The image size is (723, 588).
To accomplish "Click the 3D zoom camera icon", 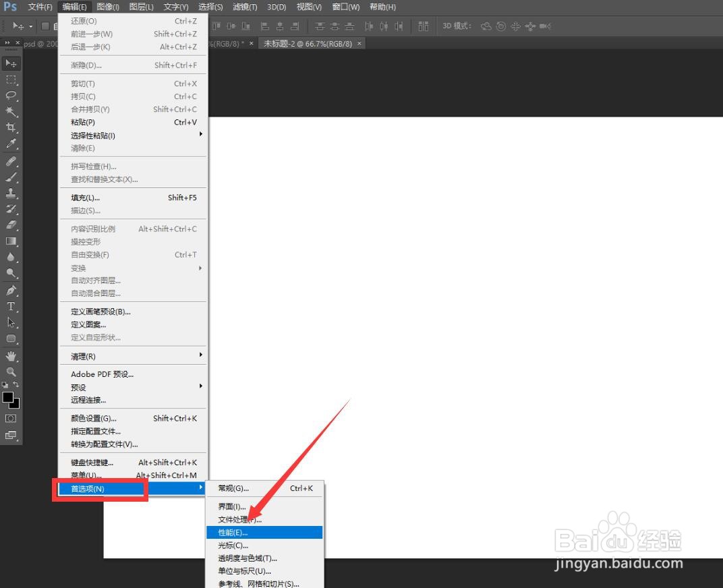I will tap(546, 26).
